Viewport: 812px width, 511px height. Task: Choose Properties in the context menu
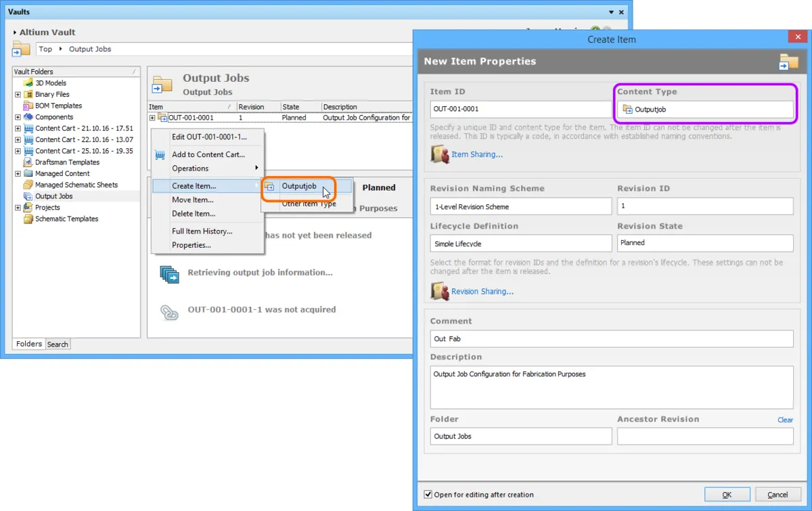tap(208, 245)
